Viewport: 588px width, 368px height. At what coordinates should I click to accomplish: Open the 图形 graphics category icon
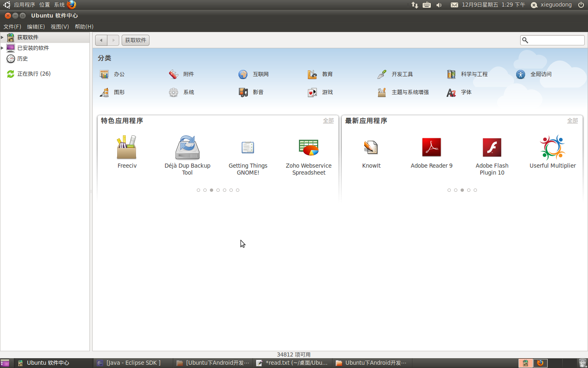coord(104,92)
